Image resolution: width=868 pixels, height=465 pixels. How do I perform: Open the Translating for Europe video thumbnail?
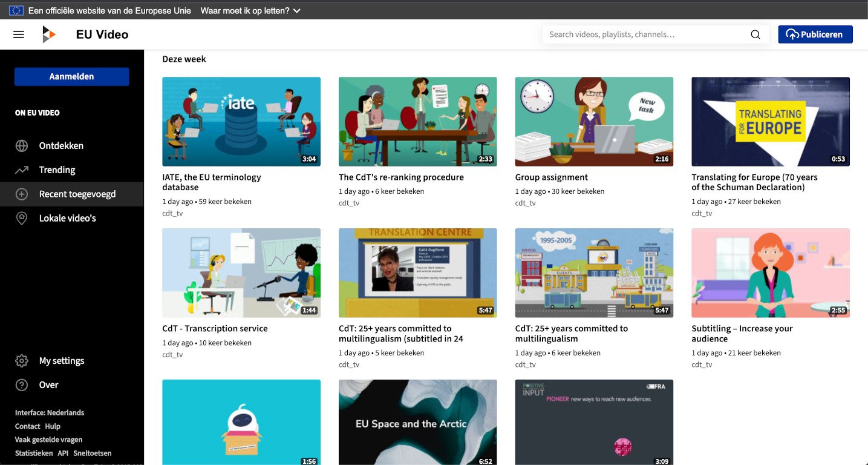(x=770, y=121)
